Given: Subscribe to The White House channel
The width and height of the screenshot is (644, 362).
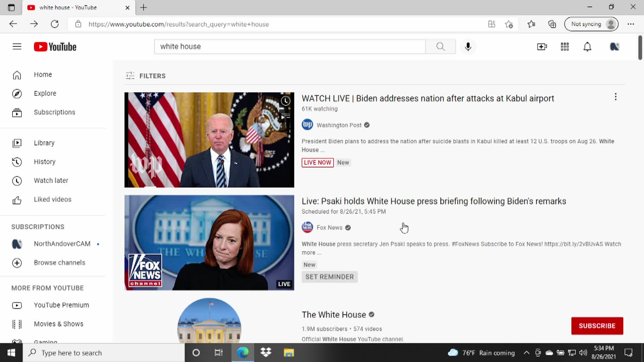Looking at the screenshot, I should (x=597, y=326).
